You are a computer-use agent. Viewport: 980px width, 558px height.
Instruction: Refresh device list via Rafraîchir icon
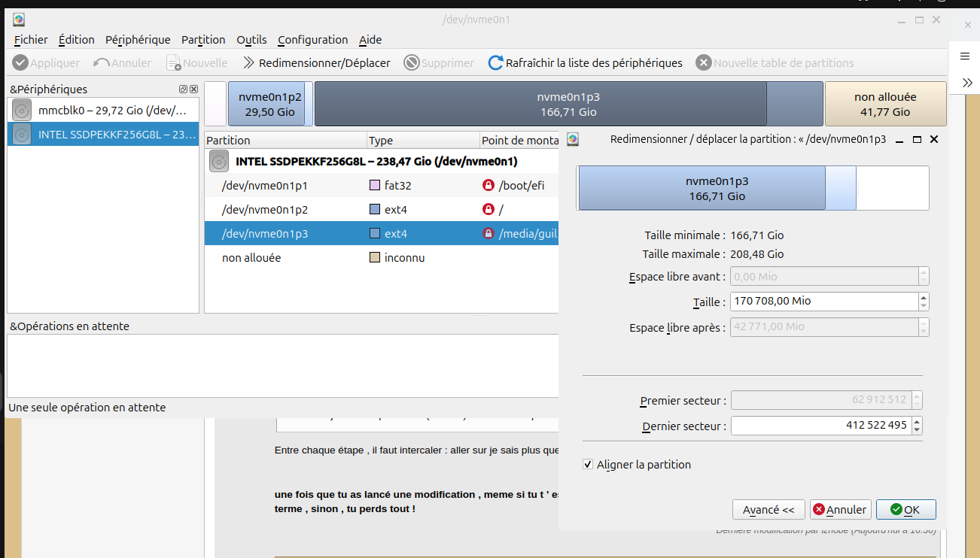click(496, 63)
